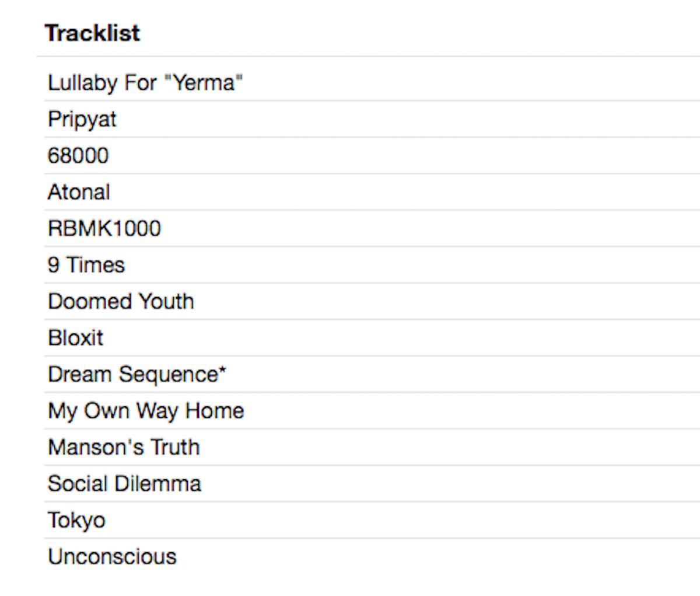
Task: Click the asterisk after Dream Sequence
Action: 223,371
